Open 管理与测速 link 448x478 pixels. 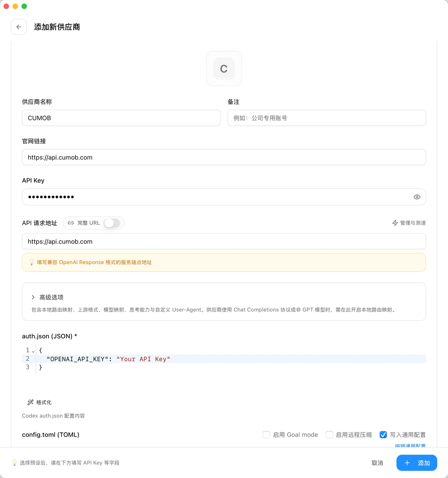pyautogui.click(x=409, y=223)
